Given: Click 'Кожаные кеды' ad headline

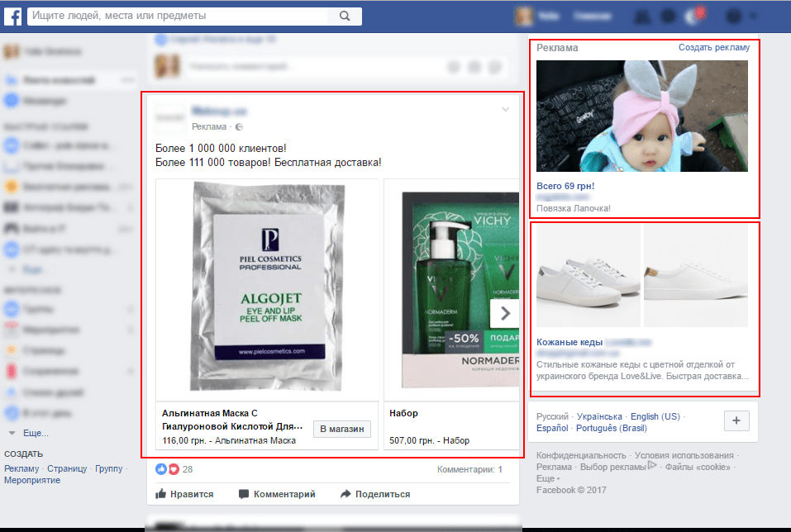Looking at the screenshot, I should tap(569, 342).
